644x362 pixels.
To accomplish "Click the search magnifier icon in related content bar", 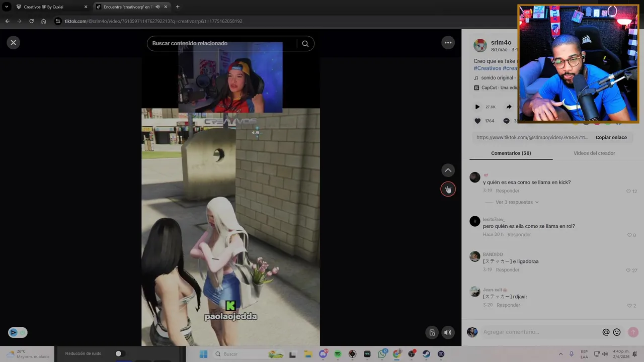I will pos(305,44).
